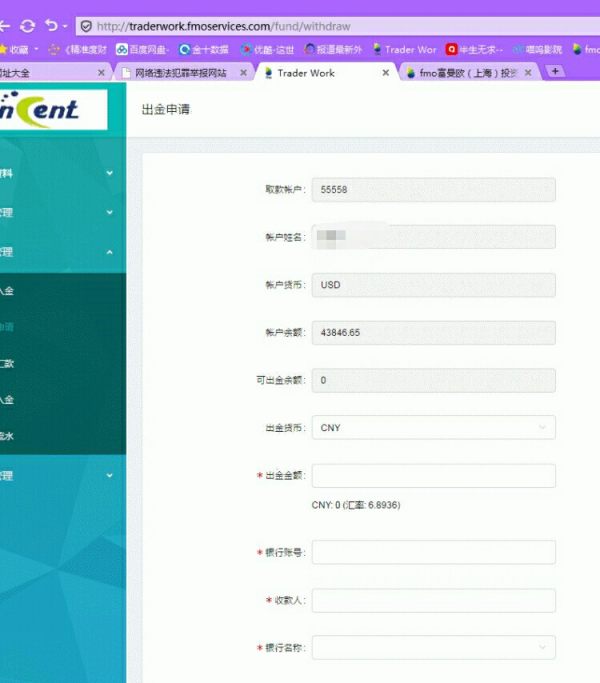The image size is (600, 683).
Task: Click the 出金金额 input field
Action: 433,476
